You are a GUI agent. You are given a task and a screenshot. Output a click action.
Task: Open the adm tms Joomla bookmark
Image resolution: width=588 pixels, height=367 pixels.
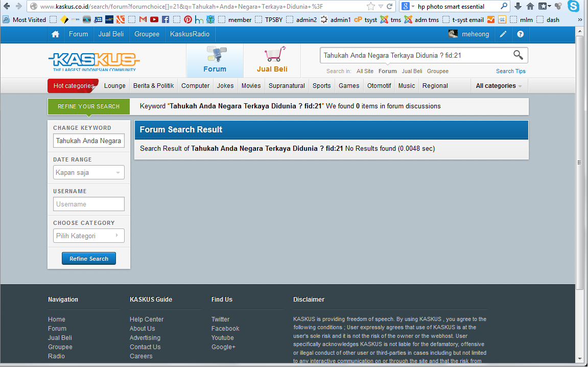coord(421,19)
